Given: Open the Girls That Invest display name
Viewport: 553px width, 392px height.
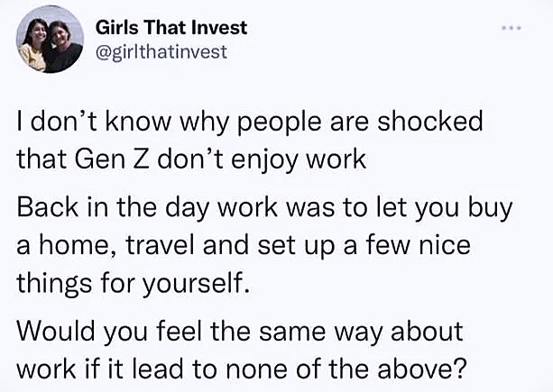Looking at the screenshot, I should pyautogui.click(x=171, y=28).
